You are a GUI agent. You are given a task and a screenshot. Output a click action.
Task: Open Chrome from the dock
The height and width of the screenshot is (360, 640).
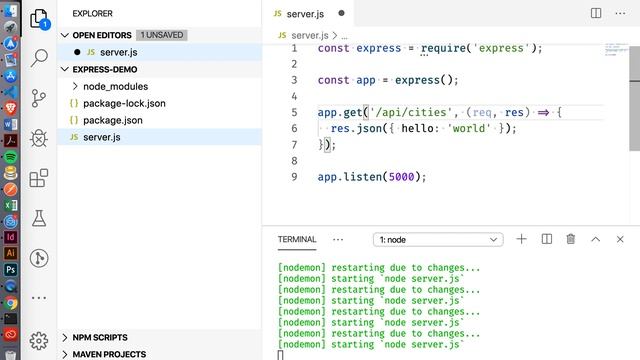11,303
